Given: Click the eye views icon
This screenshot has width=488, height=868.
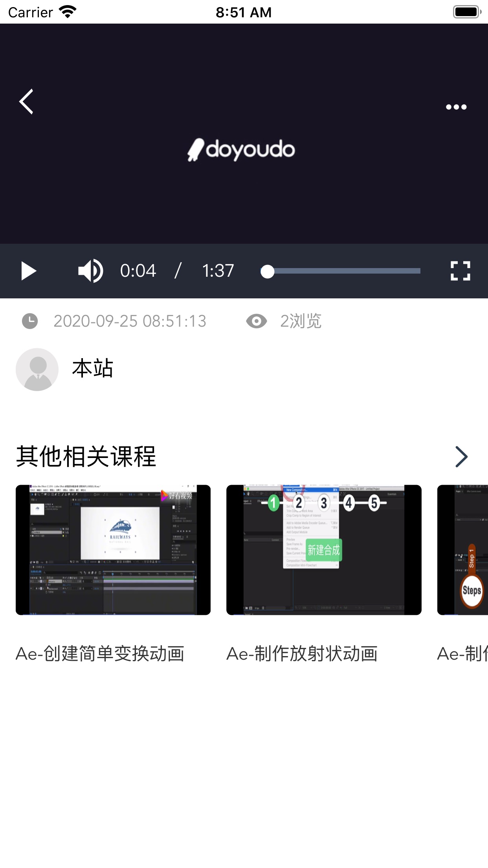Looking at the screenshot, I should pos(257,321).
